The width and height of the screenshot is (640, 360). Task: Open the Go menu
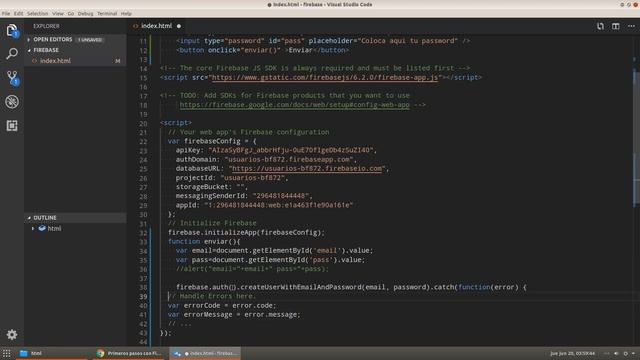(x=71, y=13)
